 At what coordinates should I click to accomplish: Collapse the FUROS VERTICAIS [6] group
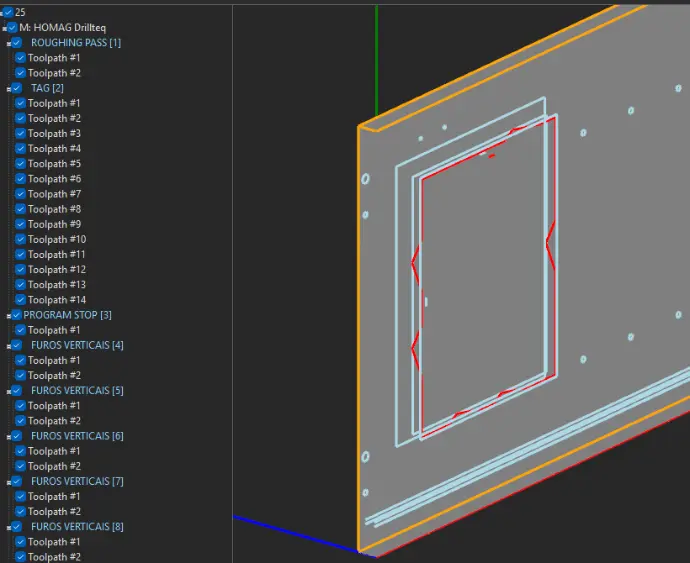tap(7, 437)
